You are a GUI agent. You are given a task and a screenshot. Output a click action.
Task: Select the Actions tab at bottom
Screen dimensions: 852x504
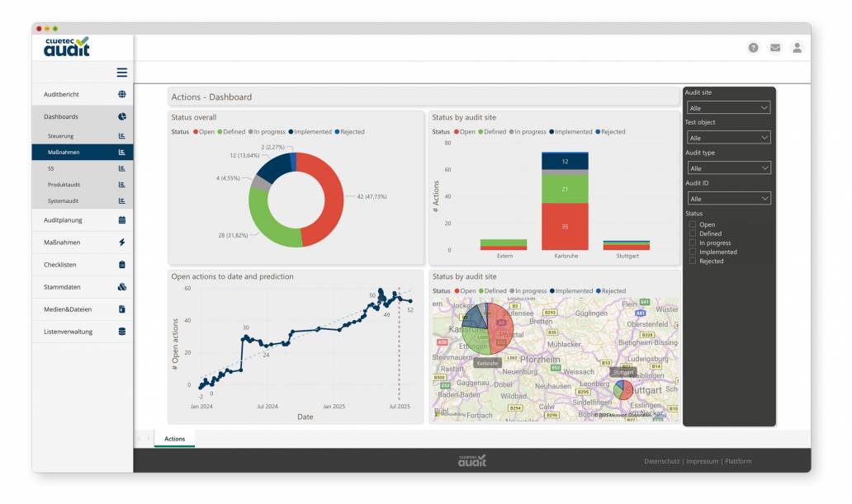pyautogui.click(x=174, y=439)
